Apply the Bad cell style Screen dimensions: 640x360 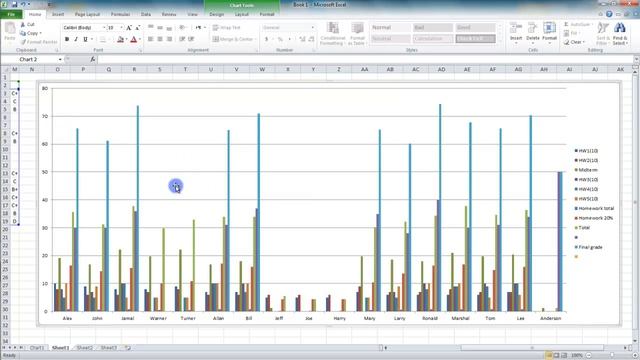pos(433,28)
